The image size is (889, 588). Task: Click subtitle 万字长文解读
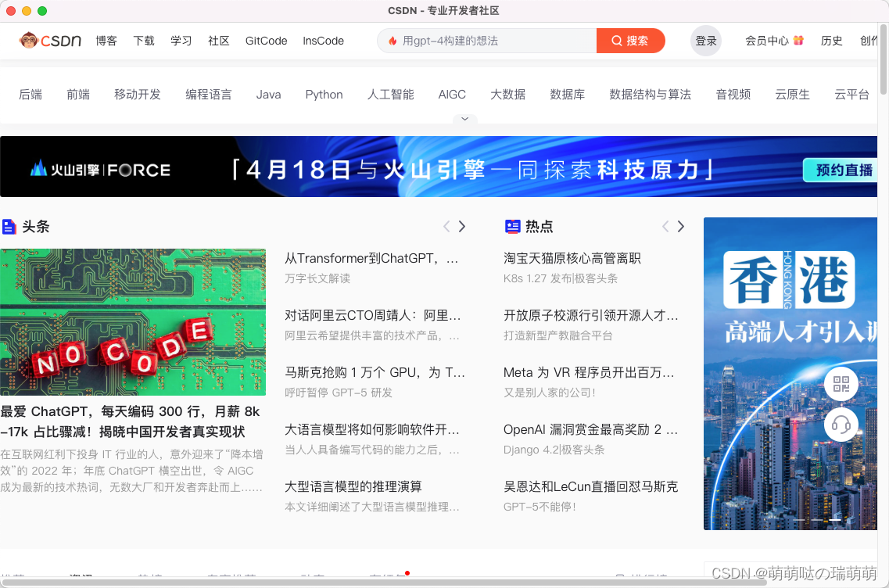[x=317, y=278]
